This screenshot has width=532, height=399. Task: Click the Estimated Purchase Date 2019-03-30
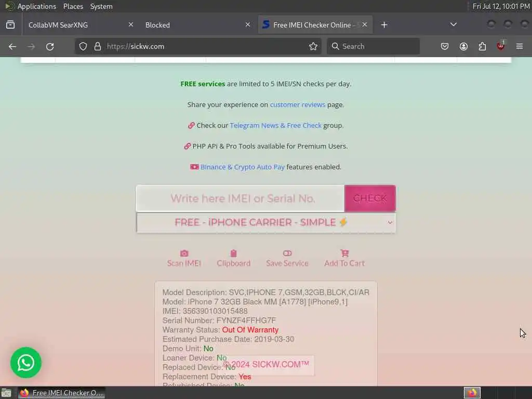pos(229,339)
